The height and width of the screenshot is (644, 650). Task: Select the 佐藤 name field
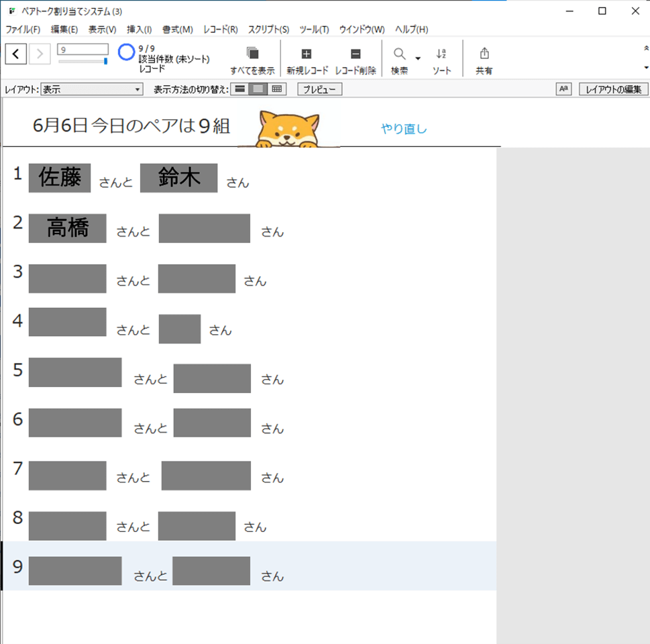click(x=60, y=178)
